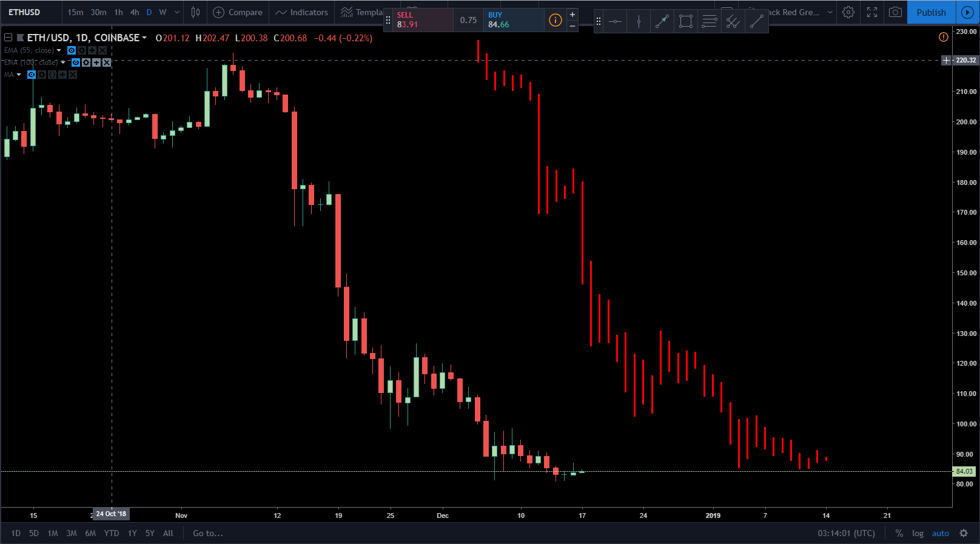Edit the 0.75 order quantity field

[468, 20]
